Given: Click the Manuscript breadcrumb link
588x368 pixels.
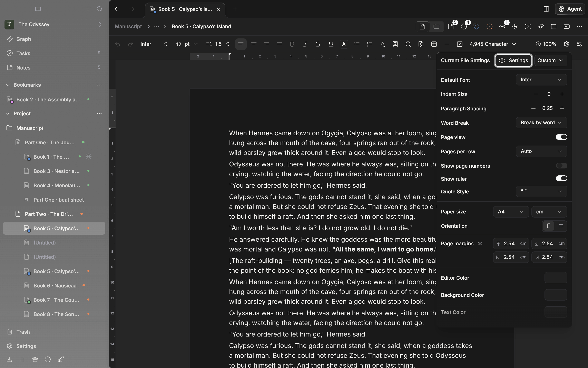Looking at the screenshot, I should (x=128, y=27).
